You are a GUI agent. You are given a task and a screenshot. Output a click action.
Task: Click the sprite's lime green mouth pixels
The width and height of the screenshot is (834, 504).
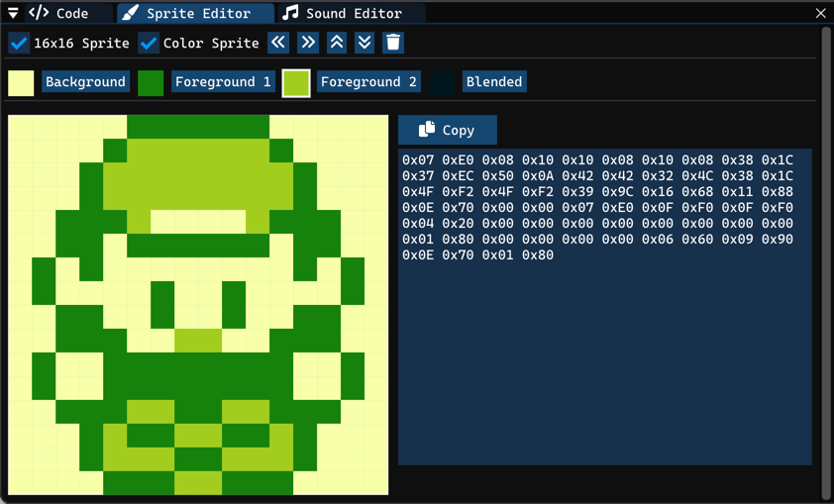(198, 341)
